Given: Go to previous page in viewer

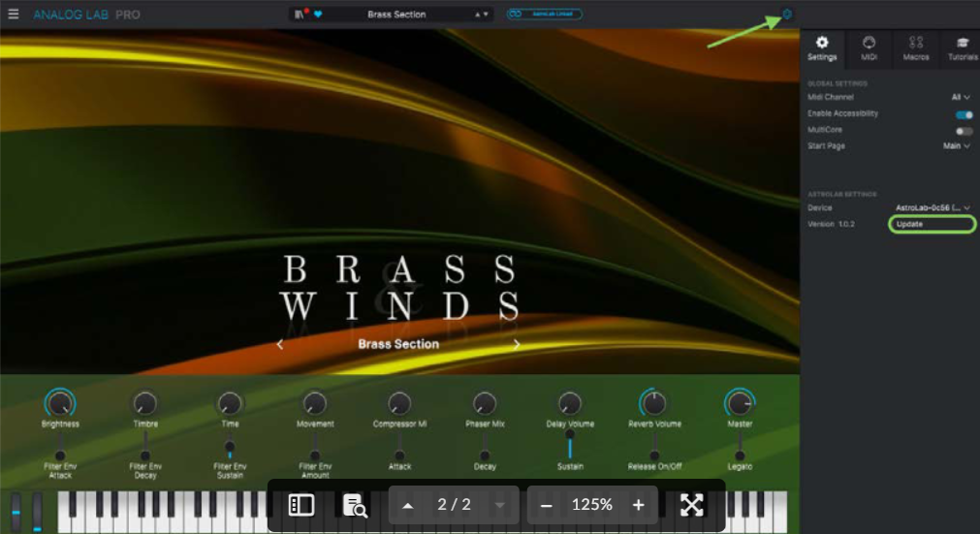Looking at the screenshot, I should pos(407,505).
